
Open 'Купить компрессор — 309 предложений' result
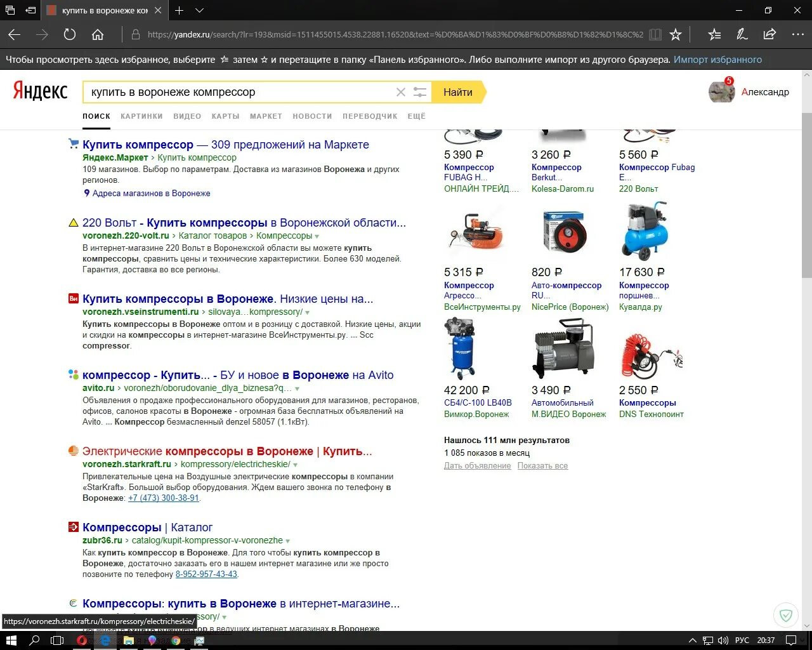click(226, 145)
